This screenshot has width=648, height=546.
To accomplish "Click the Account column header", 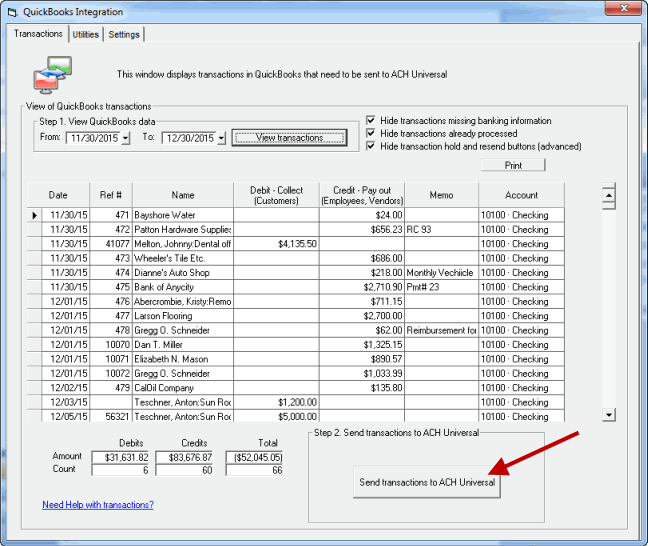I will point(522,195).
